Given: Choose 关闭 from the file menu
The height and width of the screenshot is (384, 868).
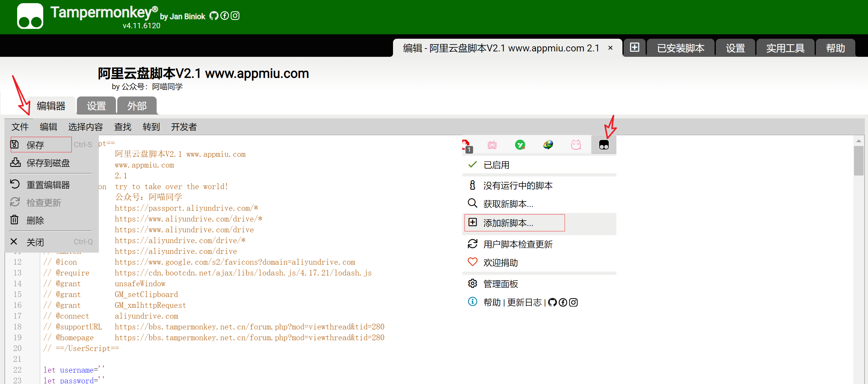Looking at the screenshot, I should pyautogui.click(x=51, y=242).
